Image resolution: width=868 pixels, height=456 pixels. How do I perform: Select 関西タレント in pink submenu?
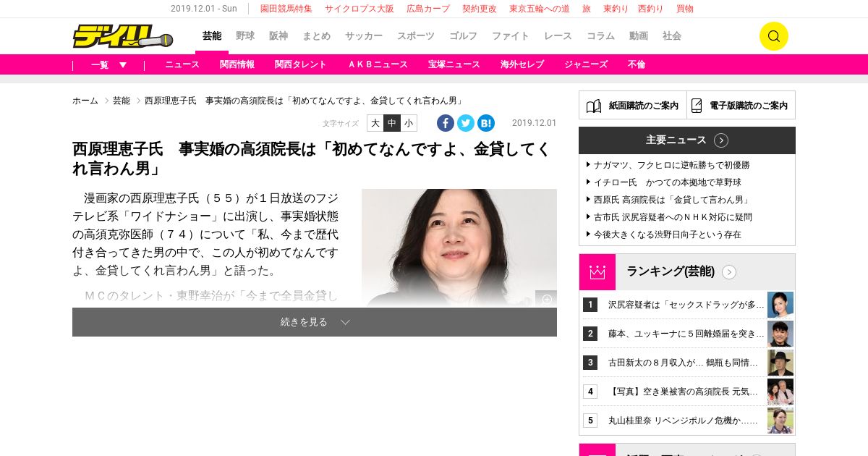(x=301, y=64)
